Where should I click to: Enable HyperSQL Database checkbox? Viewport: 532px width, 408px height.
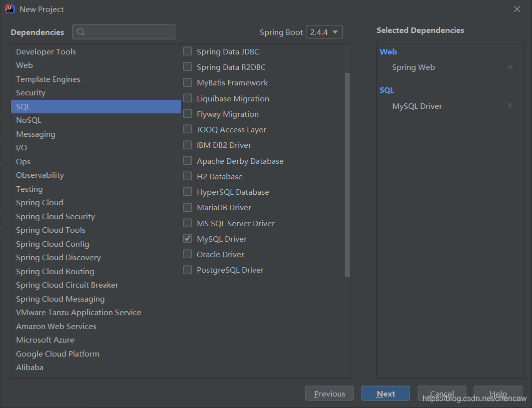[188, 192]
